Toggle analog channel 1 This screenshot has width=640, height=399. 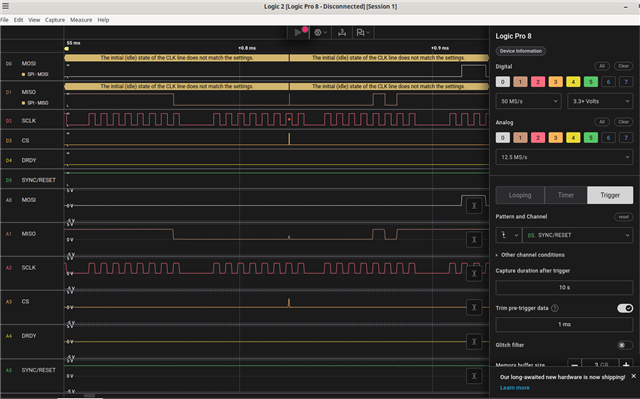(x=520, y=137)
